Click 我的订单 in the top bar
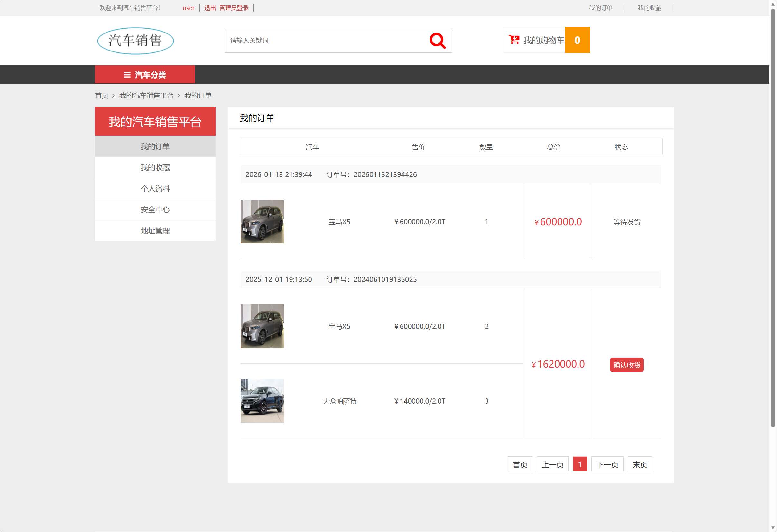777x532 pixels. click(x=601, y=8)
